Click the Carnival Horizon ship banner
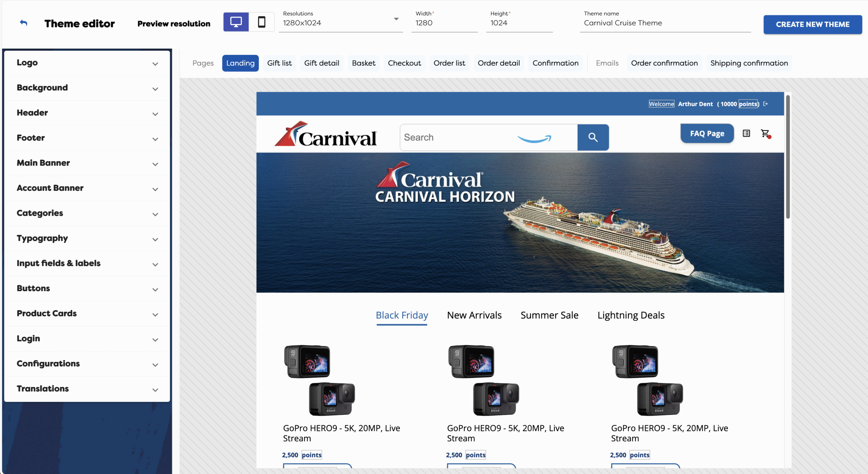Viewport: 868px width, 474px height. (520, 223)
